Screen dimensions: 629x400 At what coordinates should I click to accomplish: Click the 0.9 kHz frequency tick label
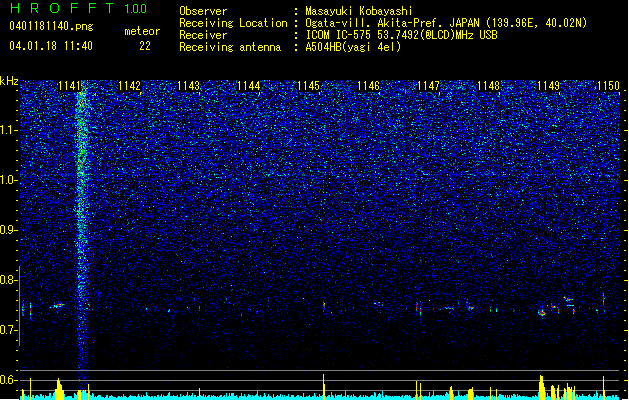[x=8, y=230]
